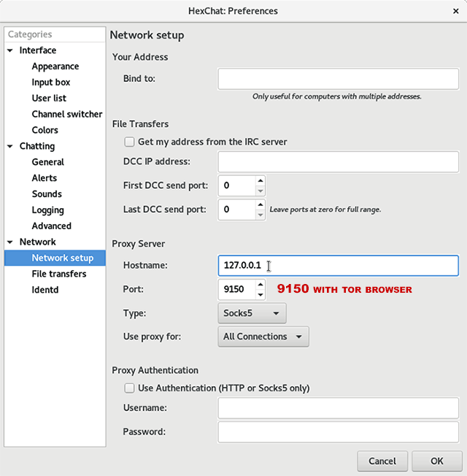The width and height of the screenshot is (467, 476).
Task: Select the Identd category
Action: click(x=45, y=290)
